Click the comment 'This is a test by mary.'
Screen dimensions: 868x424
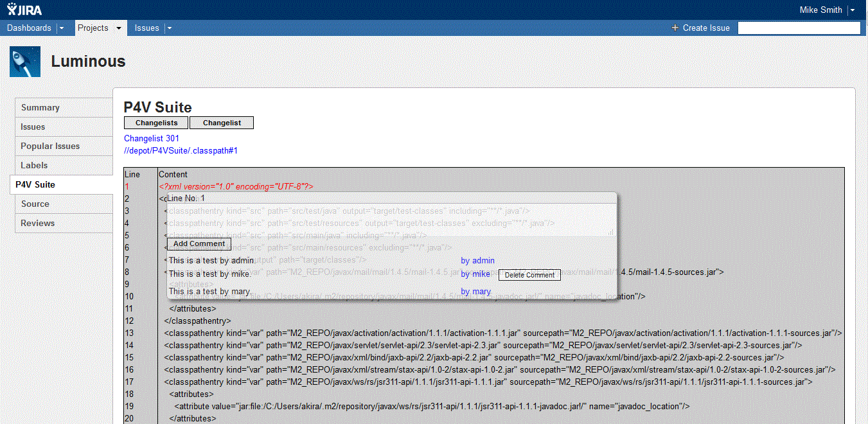coord(210,292)
